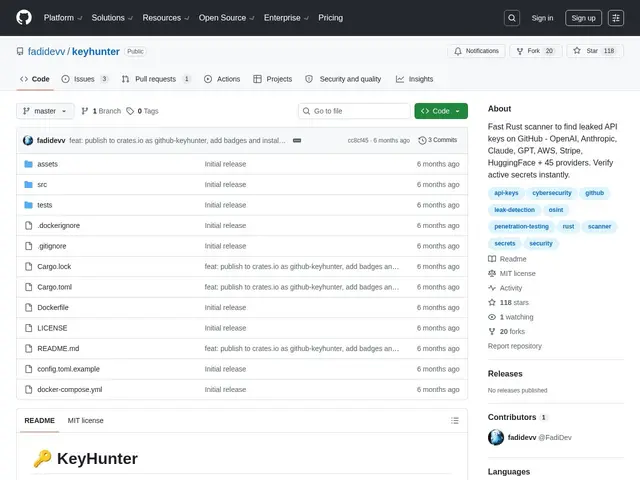Viewport: 640px width, 480px height.
Task: Open the docker-compose.yml file
Action: (70, 389)
